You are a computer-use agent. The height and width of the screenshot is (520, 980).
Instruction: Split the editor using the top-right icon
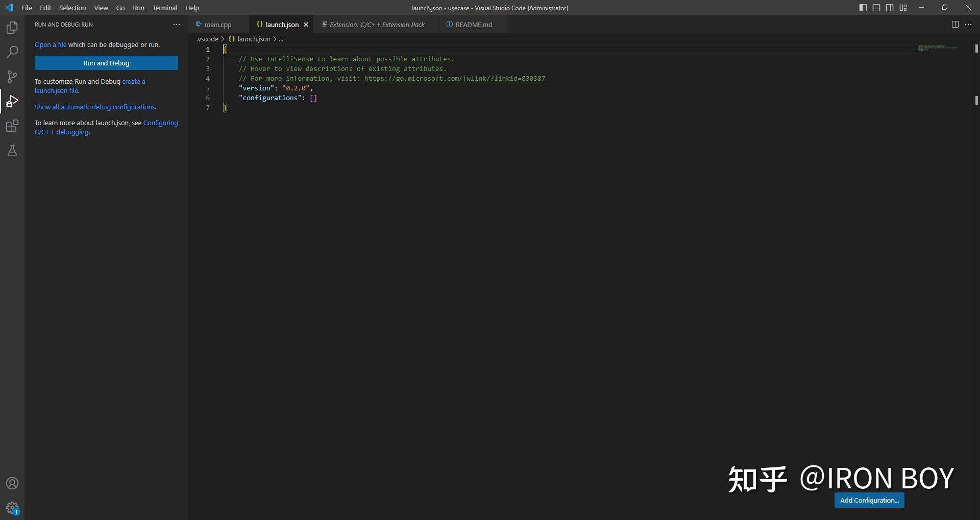pyautogui.click(x=954, y=24)
